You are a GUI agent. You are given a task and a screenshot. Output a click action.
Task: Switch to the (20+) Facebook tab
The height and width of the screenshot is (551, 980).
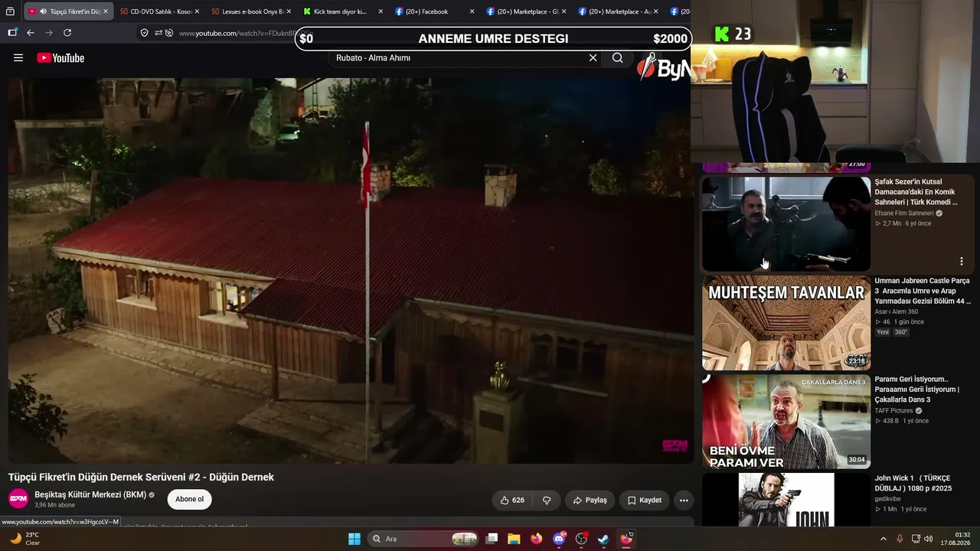point(433,11)
